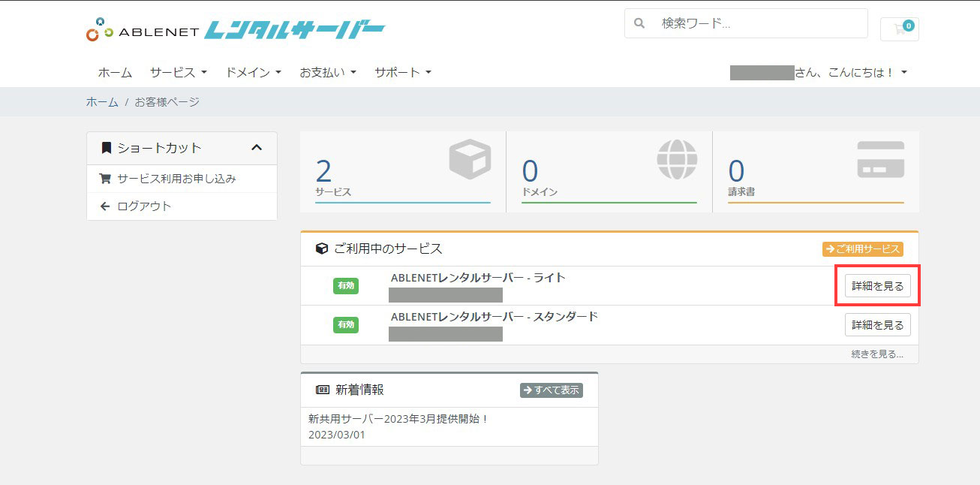Open news 新共用サーバー2023年3月提供開始！

click(x=398, y=419)
